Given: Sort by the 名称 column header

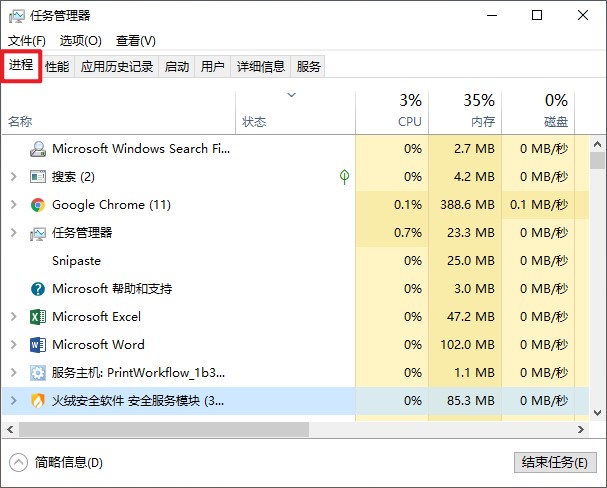Looking at the screenshot, I should tap(118, 113).
